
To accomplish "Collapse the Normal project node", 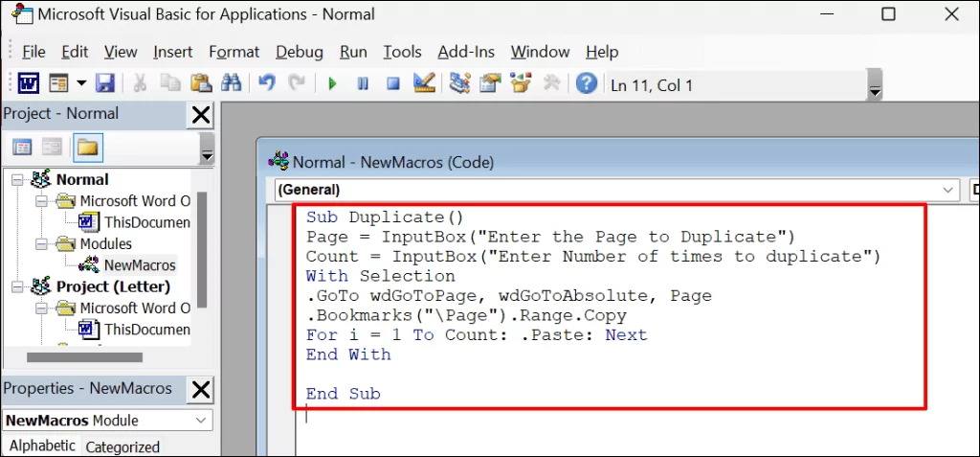I will coord(17,180).
